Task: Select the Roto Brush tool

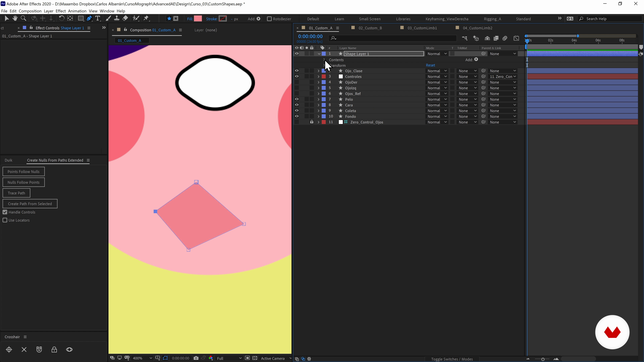Action: pos(136,18)
